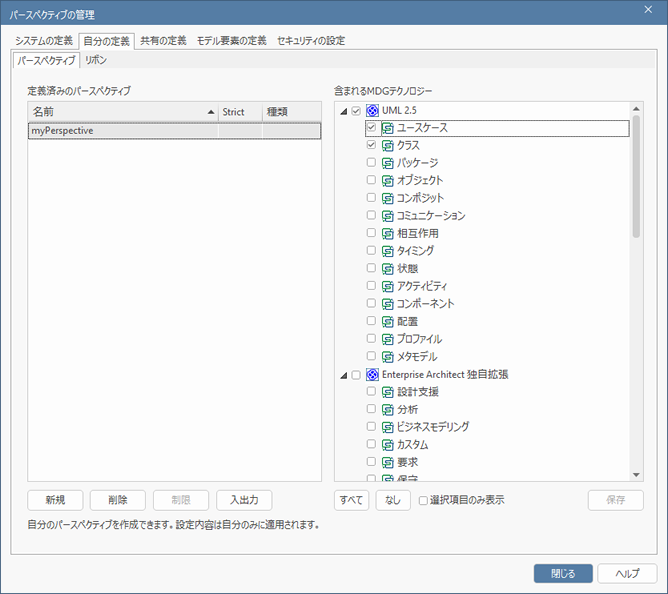Screen dimensions: 668x594
Task: Click the プロファイル item icon
Action: coord(388,339)
